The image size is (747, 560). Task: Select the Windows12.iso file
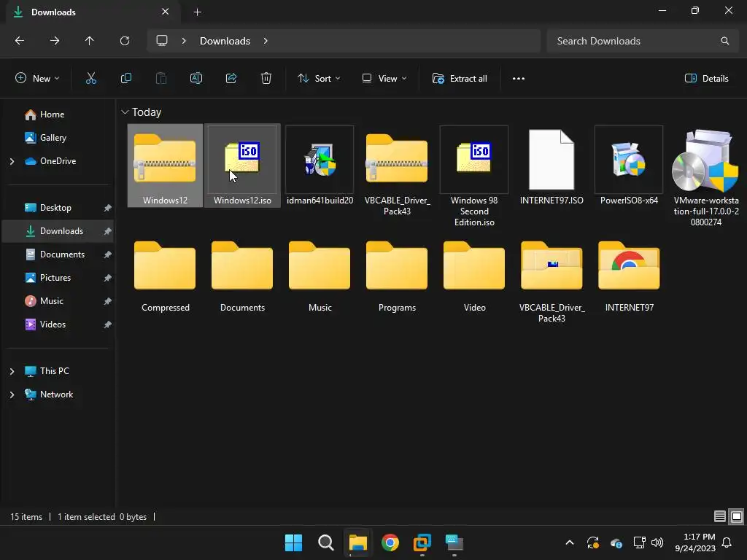(x=242, y=166)
